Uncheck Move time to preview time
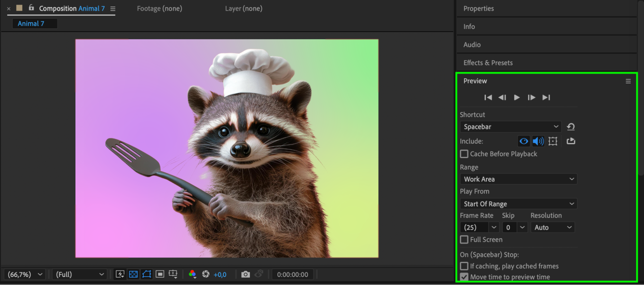 click(464, 277)
